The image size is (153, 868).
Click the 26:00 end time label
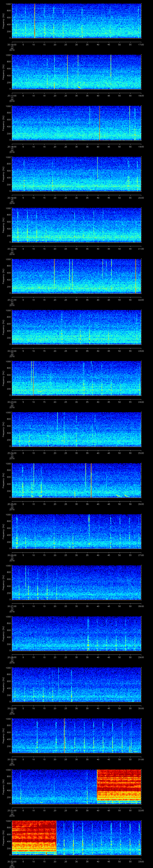[x=141, y=504]
